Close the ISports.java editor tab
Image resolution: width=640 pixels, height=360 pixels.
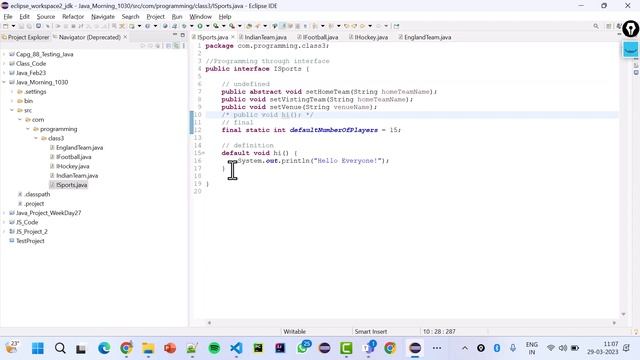[233, 37]
